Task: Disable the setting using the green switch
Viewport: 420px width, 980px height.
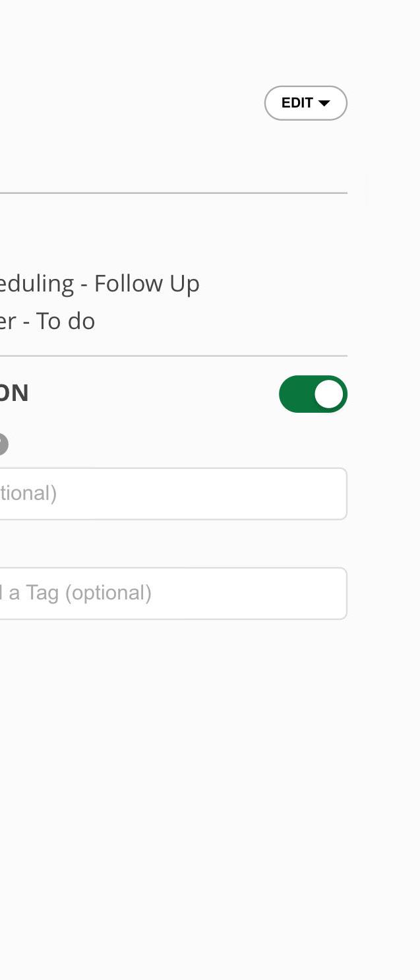Action: coord(313,394)
